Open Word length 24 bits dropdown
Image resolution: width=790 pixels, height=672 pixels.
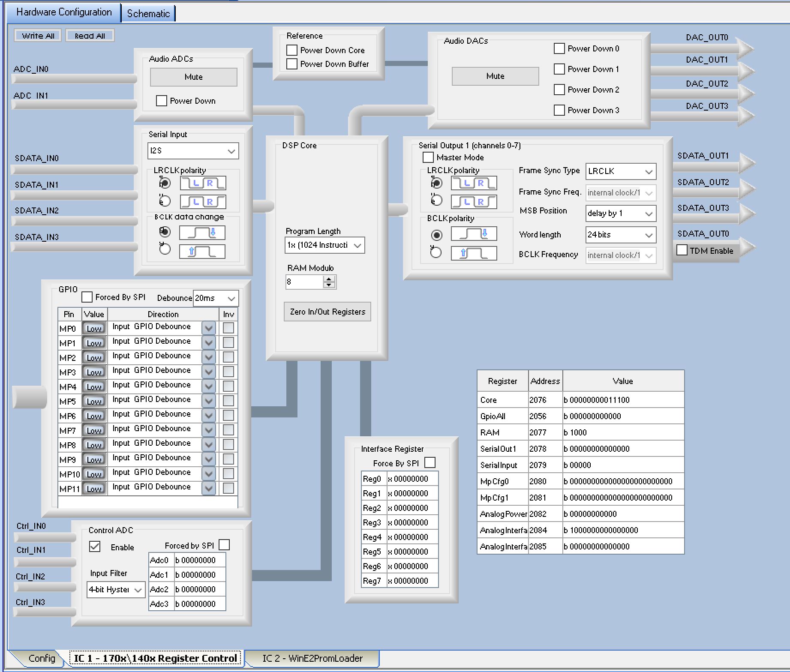click(x=621, y=235)
